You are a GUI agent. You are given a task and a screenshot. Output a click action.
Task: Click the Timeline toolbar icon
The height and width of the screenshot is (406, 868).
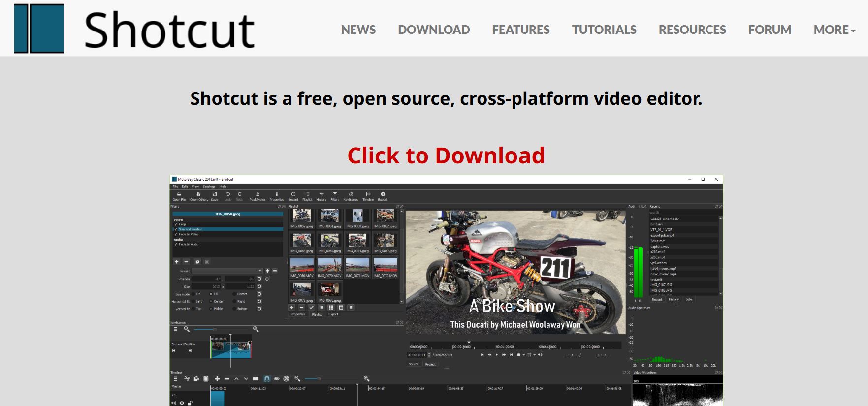pyautogui.click(x=368, y=196)
